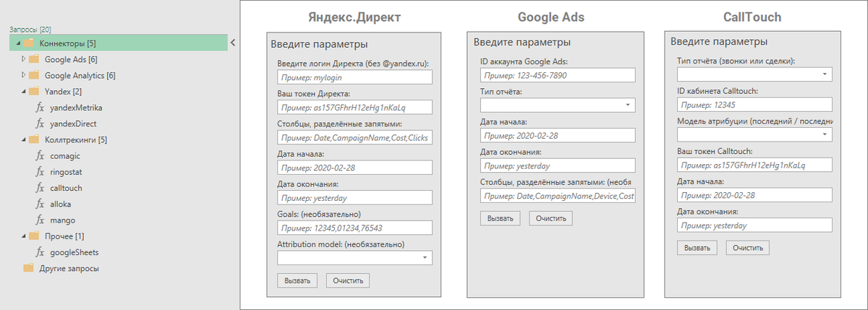Select the yandexDirect query
The width and height of the screenshot is (868, 310).
click(73, 124)
